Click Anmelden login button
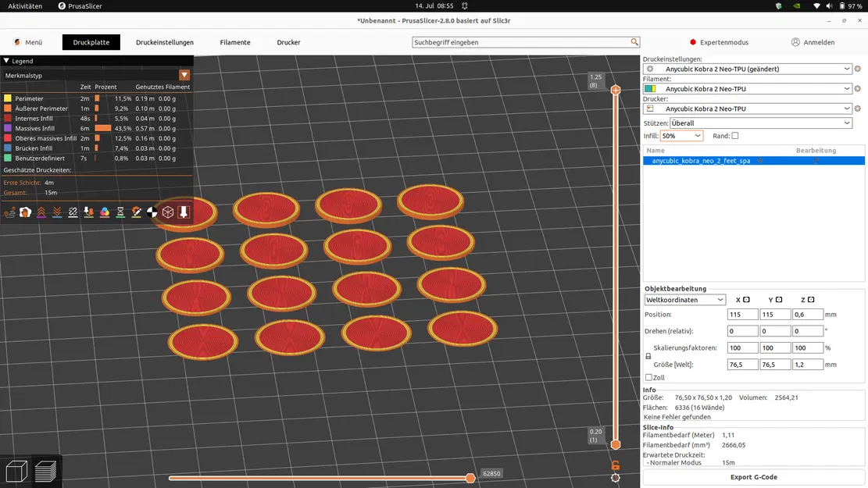868x488 pixels. (813, 42)
